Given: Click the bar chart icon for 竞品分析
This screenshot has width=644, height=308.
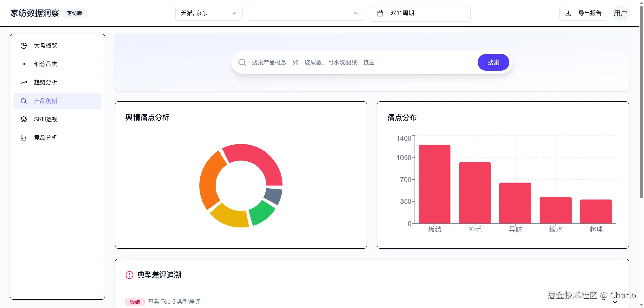Looking at the screenshot, I should pos(24,138).
